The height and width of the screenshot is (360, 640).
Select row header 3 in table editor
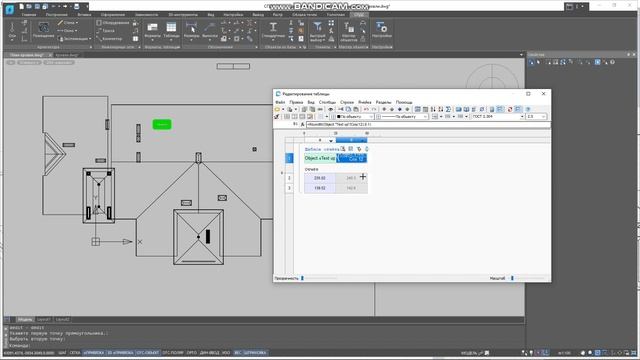tap(289, 188)
